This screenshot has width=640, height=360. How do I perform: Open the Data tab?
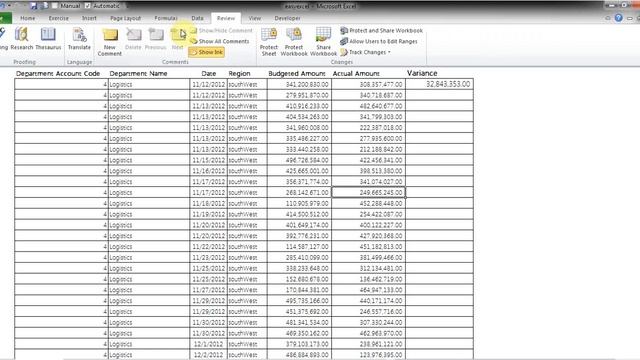point(197,18)
